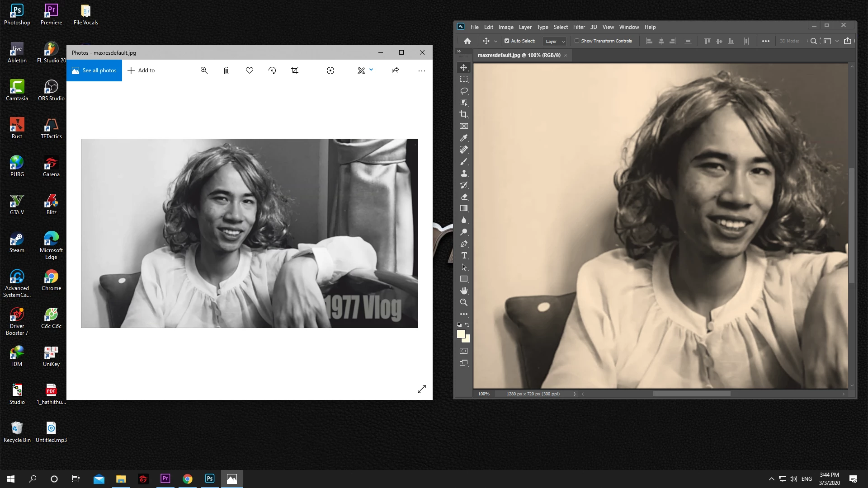Pick the Eyedropper tool
868x488 pixels.
(x=464, y=138)
